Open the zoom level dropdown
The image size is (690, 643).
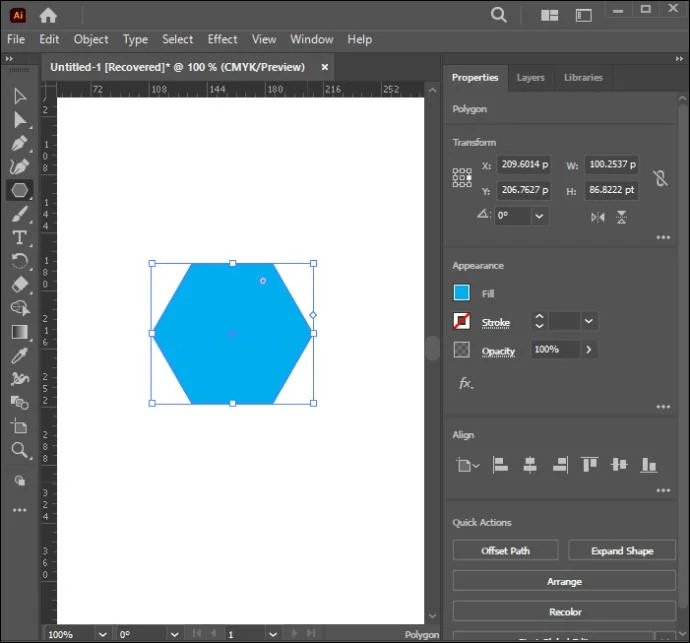[102, 634]
